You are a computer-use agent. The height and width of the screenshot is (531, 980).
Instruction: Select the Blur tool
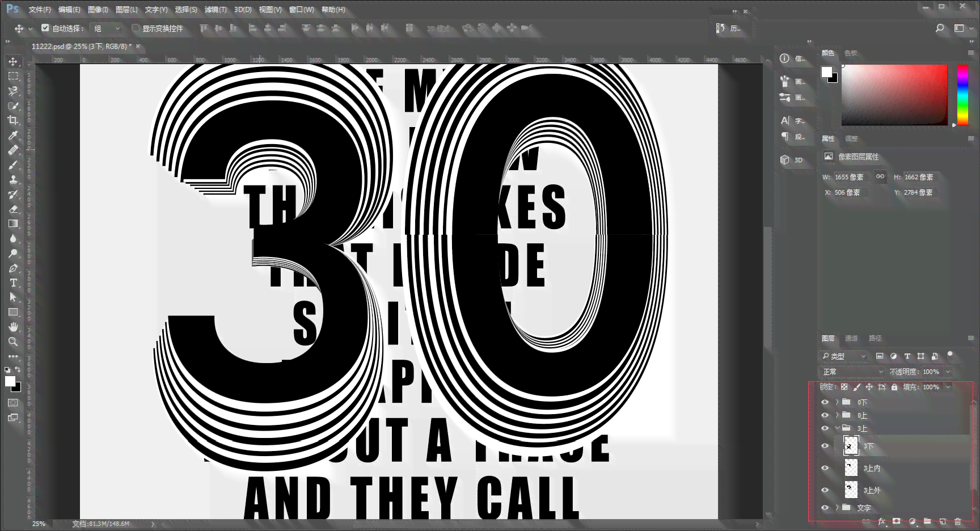pyautogui.click(x=13, y=238)
